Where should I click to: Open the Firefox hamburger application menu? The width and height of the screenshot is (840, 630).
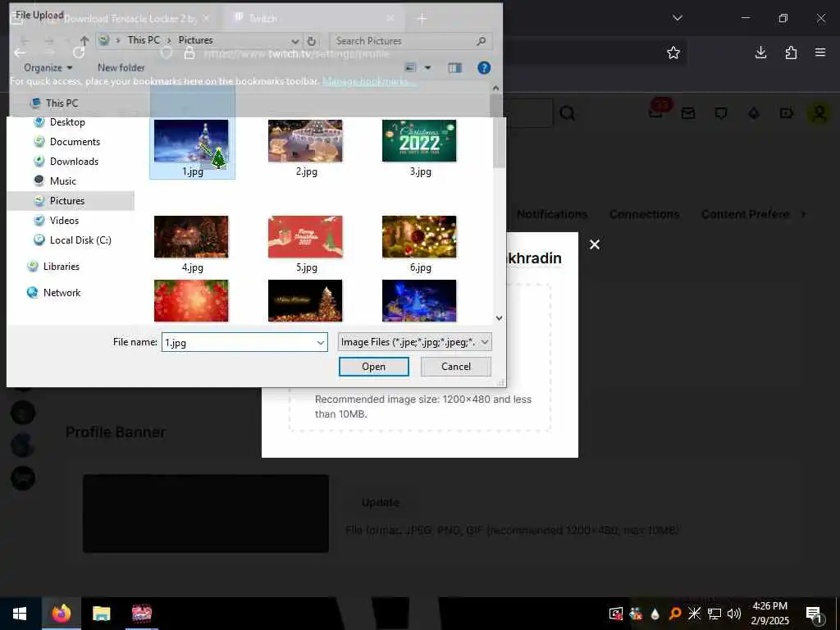(820, 52)
